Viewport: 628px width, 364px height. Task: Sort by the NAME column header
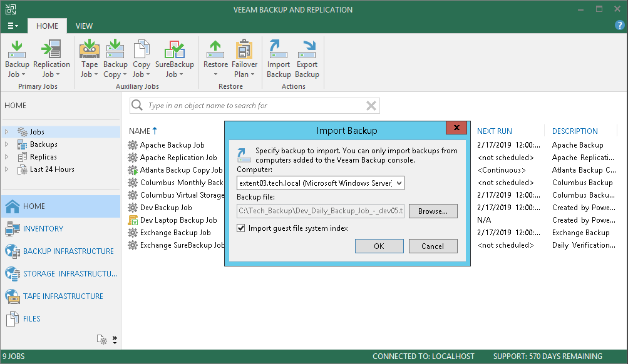[x=140, y=131]
